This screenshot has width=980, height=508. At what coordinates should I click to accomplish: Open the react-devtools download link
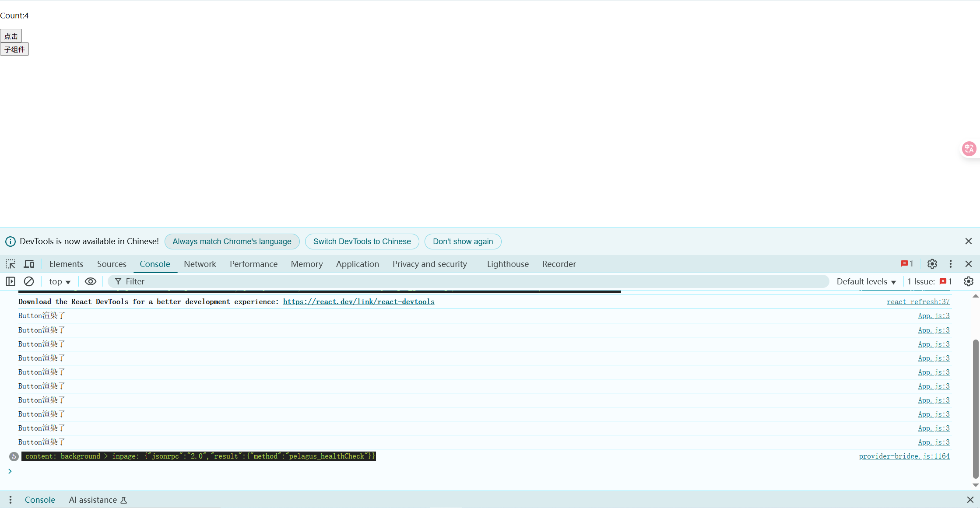pyautogui.click(x=358, y=301)
